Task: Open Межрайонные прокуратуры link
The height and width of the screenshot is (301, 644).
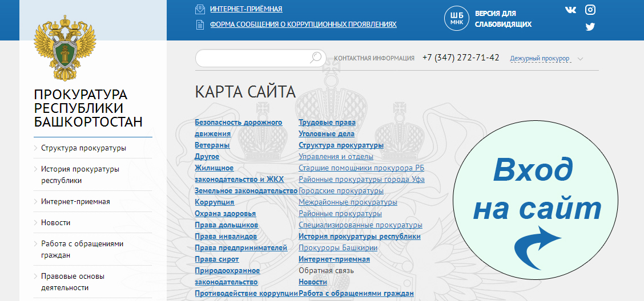Action: coord(348,202)
